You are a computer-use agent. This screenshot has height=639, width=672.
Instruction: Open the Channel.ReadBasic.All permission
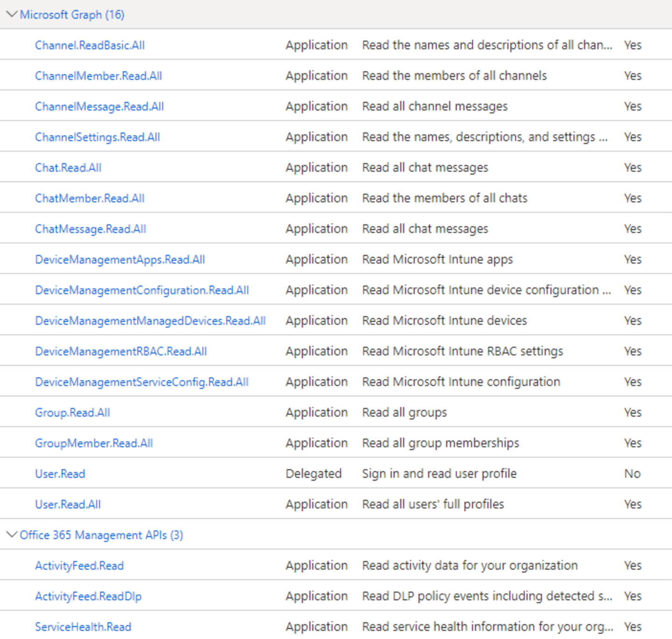click(90, 45)
